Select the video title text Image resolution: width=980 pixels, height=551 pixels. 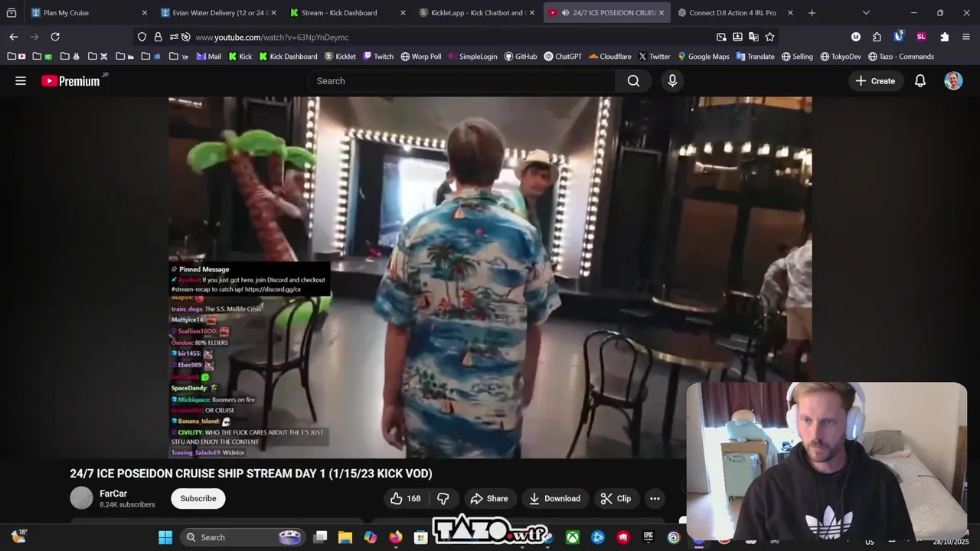click(251, 473)
